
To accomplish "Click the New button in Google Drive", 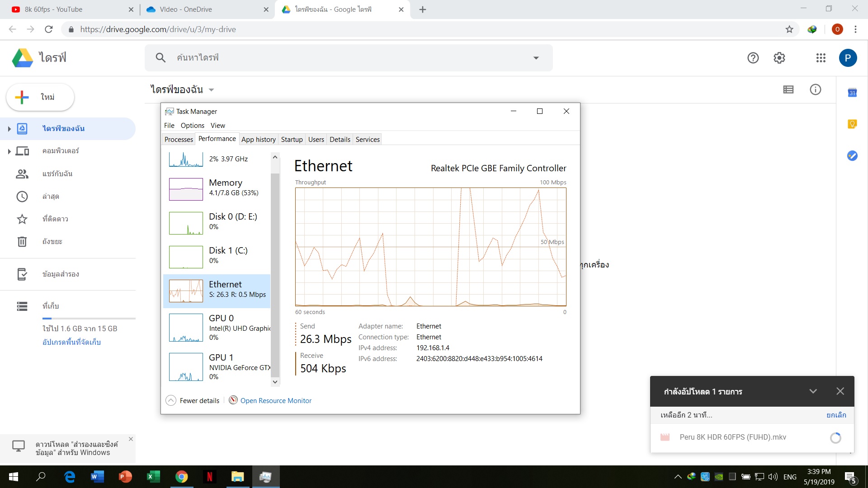I will [40, 97].
